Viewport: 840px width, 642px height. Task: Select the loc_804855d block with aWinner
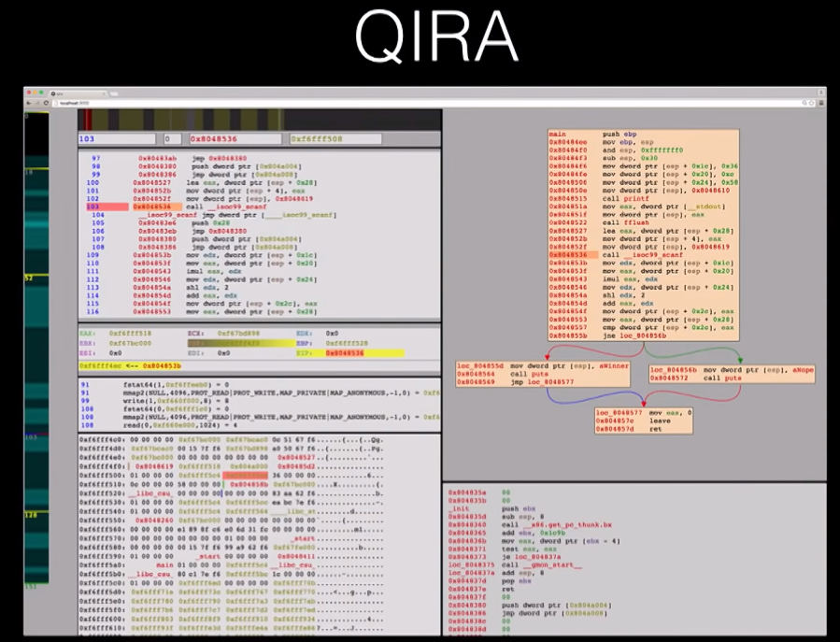tap(543, 374)
